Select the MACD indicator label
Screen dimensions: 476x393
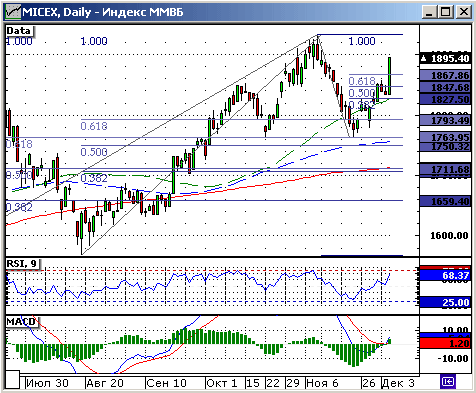[21, 322]
